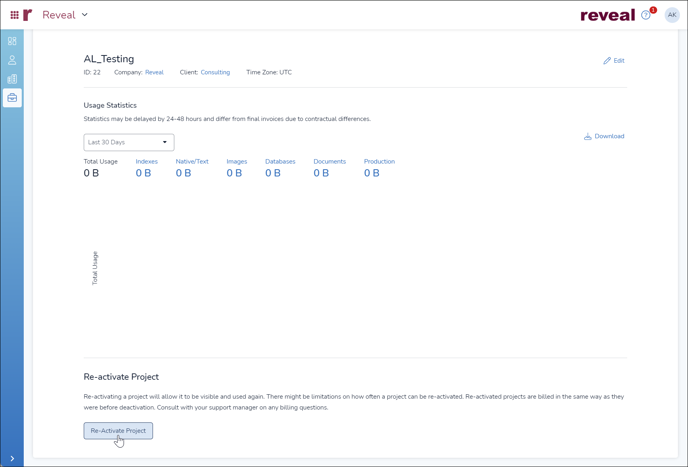Open the users icon in sidebar
Screen dimensions: 688x467
point(12,60)
